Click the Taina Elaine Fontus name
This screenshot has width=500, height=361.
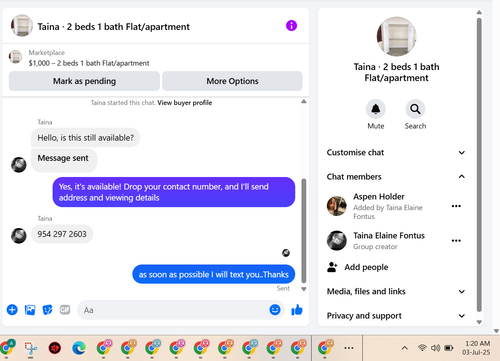point(389,236)
